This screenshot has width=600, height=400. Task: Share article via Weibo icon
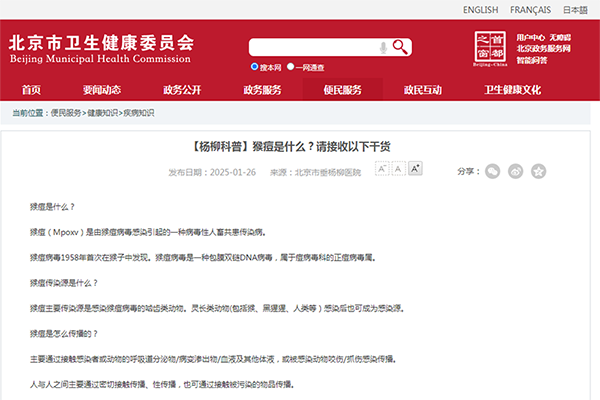[515, 172]
